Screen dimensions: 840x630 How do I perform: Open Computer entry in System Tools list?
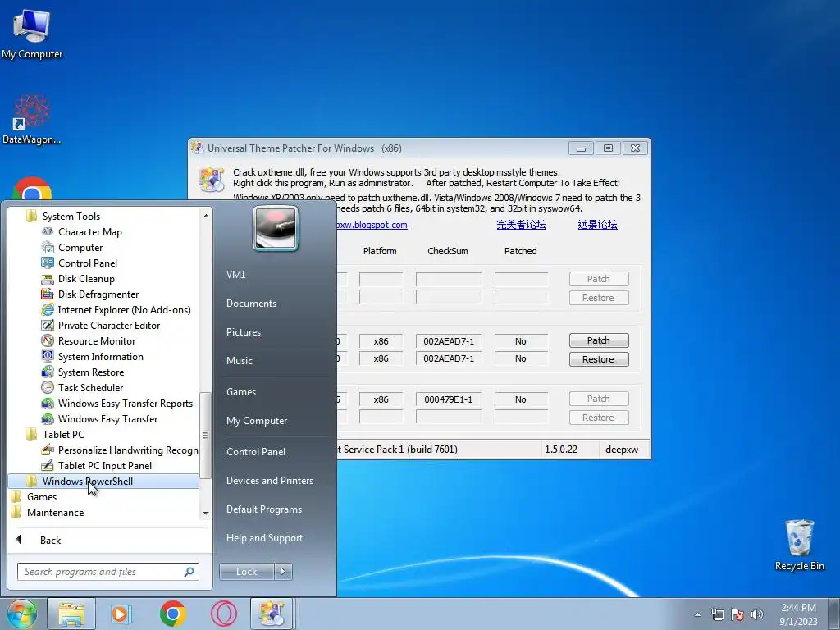coord(80,248)
